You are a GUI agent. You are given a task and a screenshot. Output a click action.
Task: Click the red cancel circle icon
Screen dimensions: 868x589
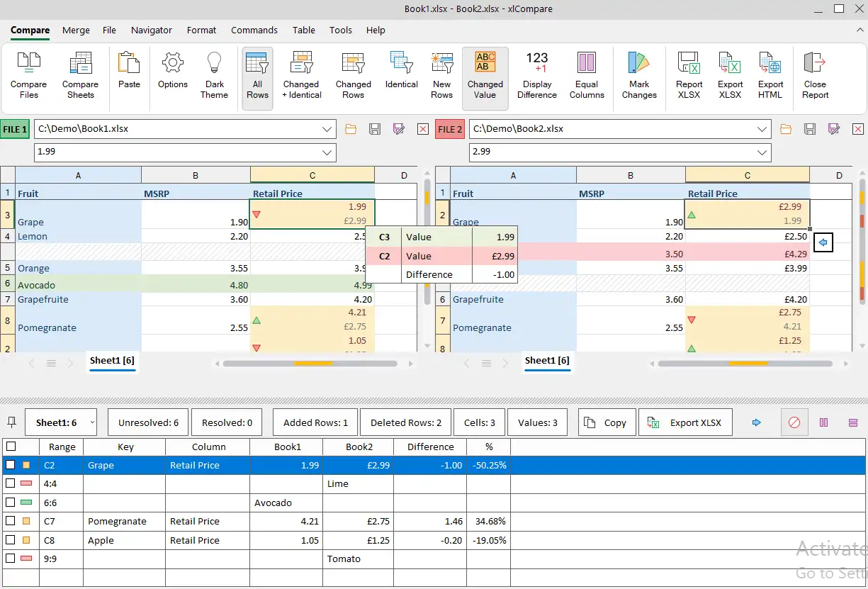[x=794, y=422]
